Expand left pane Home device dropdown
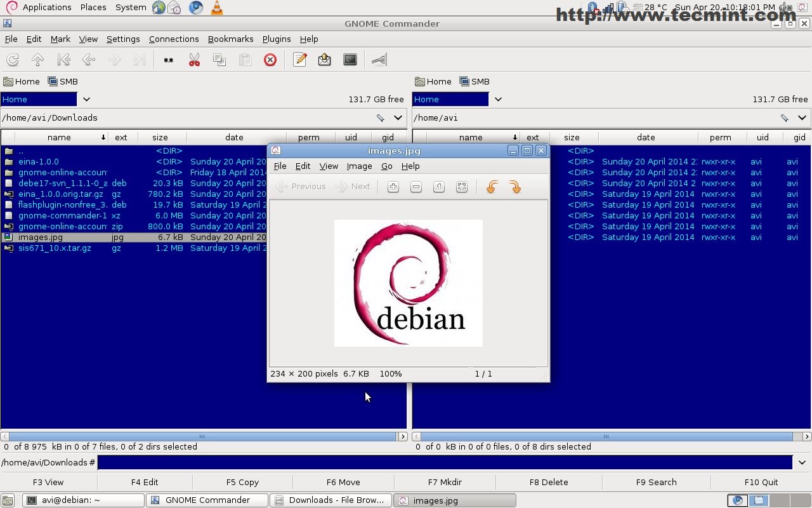Image resolution: width=812 pixels, height=508 pixels. (86, 99)
